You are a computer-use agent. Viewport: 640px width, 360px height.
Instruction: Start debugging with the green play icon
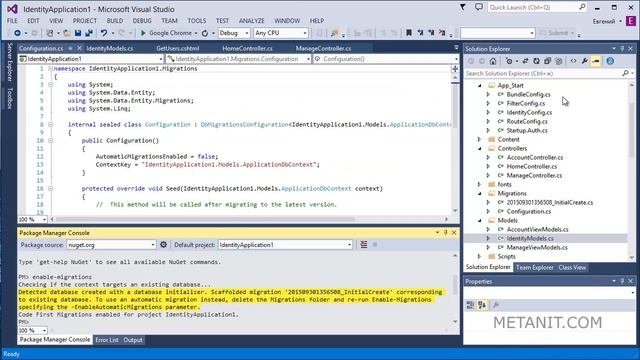click(x=143, y=33)
